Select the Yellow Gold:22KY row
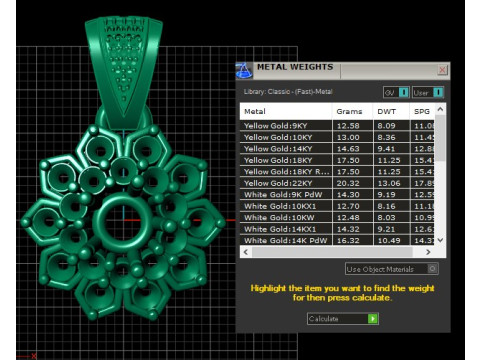 (x=337, y=183)
